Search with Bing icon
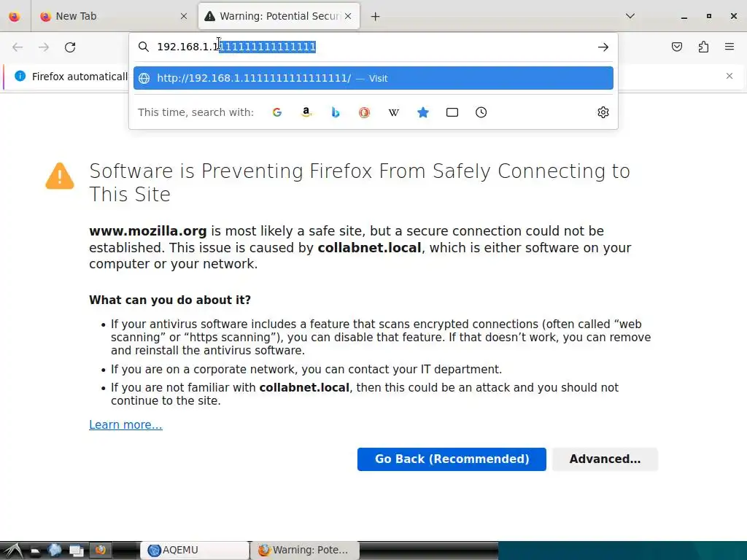Image resolution: width=747 pixels, height=560 pixels. coord(336,112)
